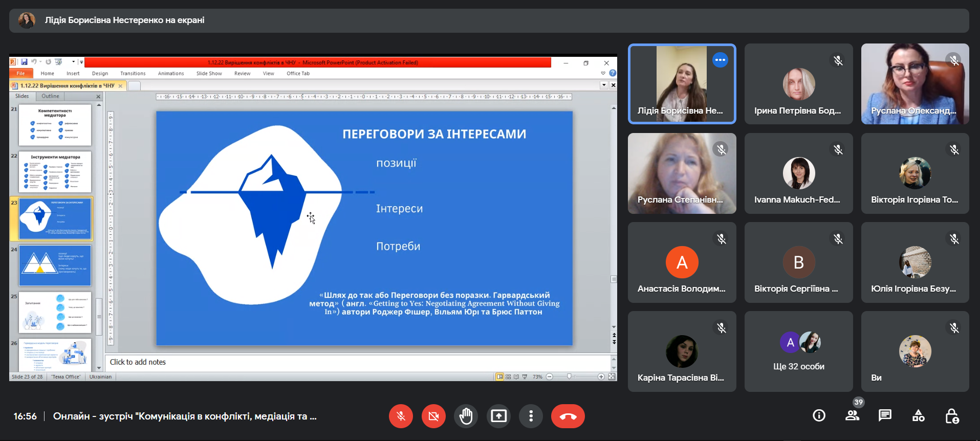
Task: Open the activities panel
Action: point(918,415)
